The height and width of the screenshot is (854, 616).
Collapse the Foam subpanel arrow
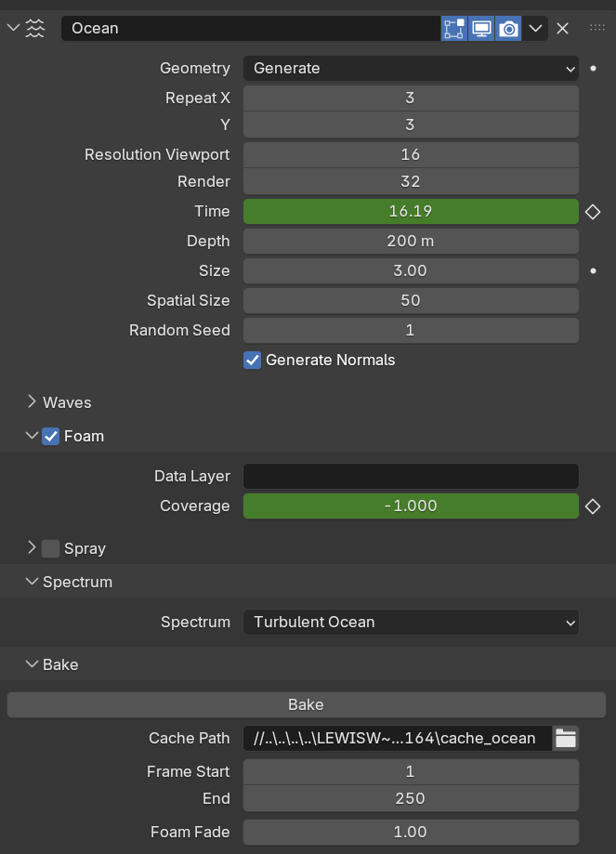[x=32, y=436]
